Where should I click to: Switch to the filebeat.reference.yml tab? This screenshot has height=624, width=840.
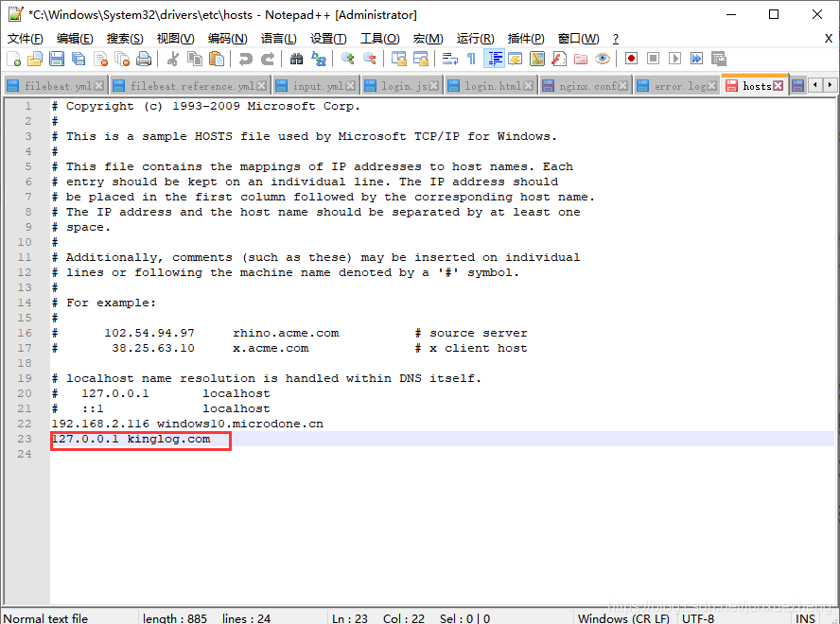(x=190, y=86)
